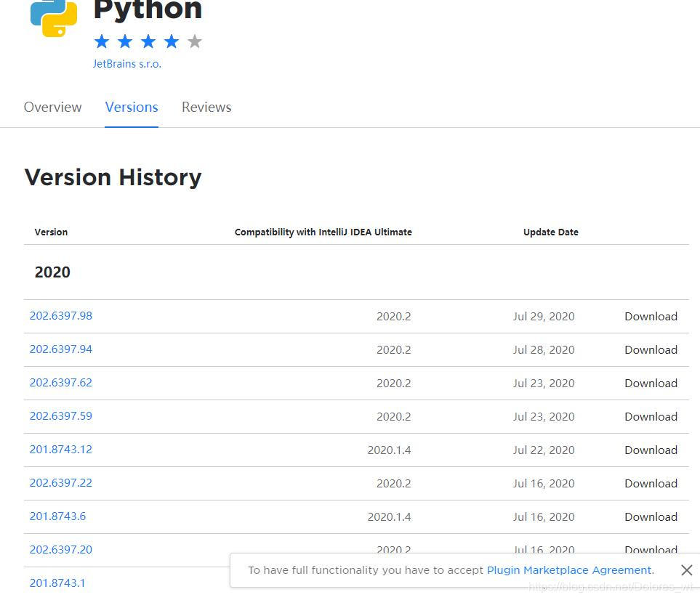Download version 201.8743.12 for 2020.1.4
700x600 pixels.
(x=651, y=450)
